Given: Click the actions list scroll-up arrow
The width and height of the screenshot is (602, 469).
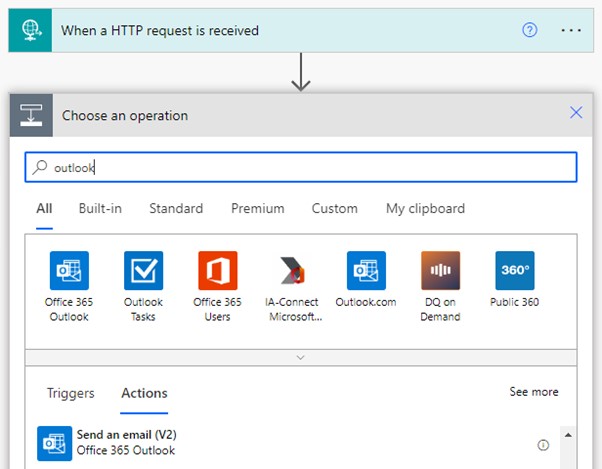Looking at the screenshot, I should 568,435.
